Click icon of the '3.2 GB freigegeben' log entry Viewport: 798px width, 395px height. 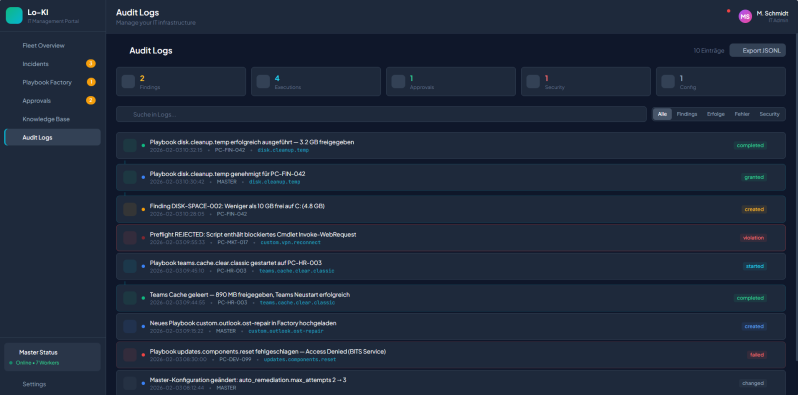point(130,146)
